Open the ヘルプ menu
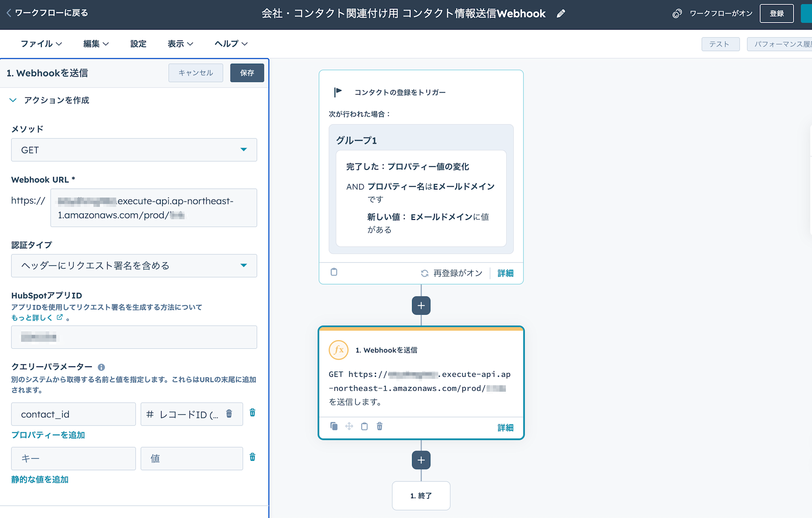This screenshot has height=518, width=812. click(231, 44)
